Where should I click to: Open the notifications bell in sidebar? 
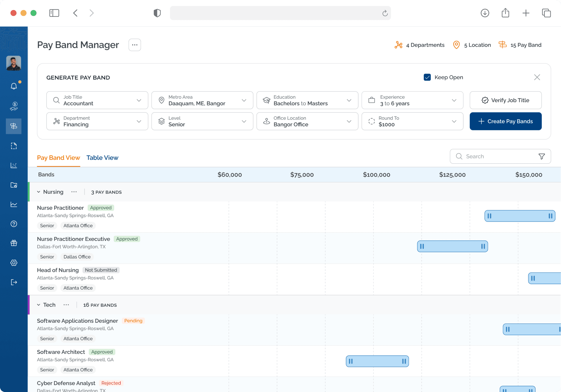[x=14, y=86]
